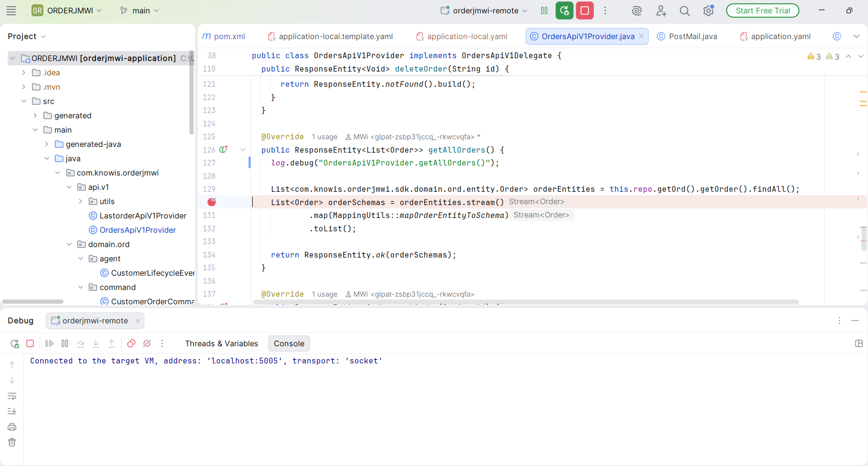Open OrdersApiV1Provider in the project tree
868x466 pixels.
point(137,230)
